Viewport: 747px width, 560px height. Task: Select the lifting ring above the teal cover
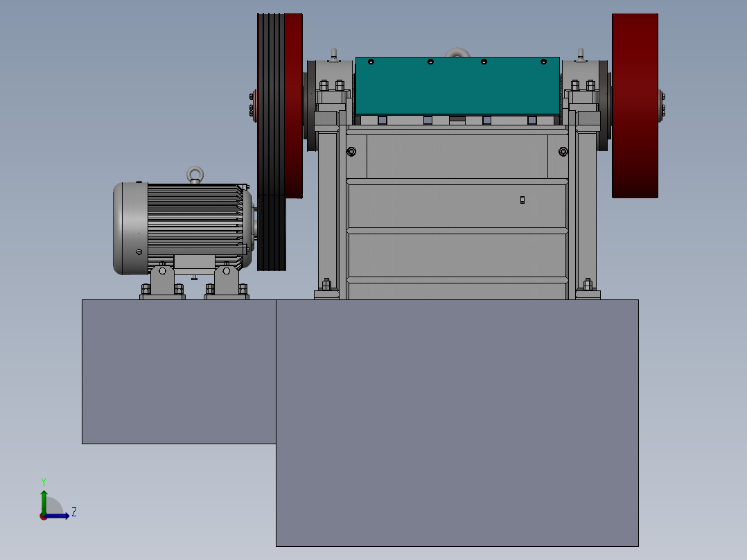point(457,53)
